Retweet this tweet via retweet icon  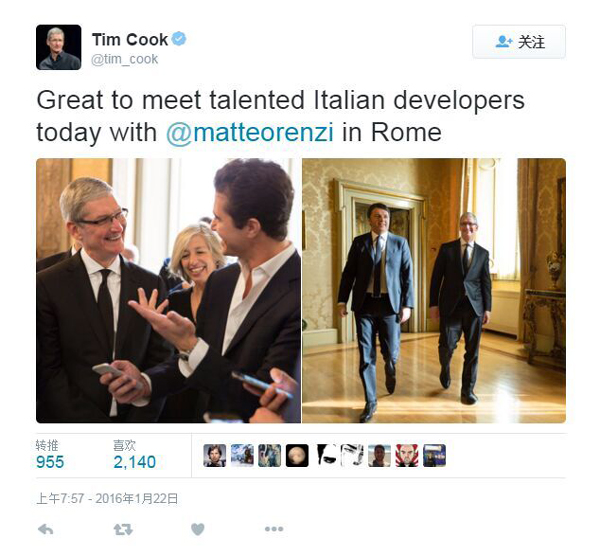coord(123,529)
